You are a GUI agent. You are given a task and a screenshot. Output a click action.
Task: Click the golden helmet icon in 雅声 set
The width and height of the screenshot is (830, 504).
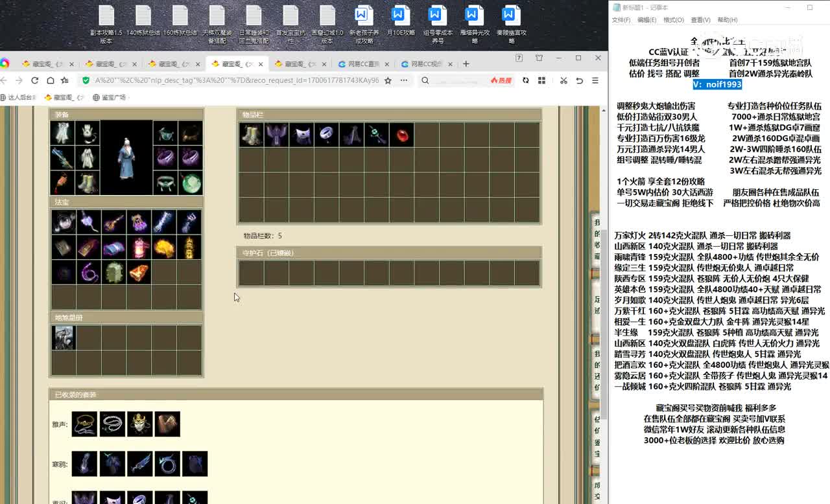coord(139,424)
